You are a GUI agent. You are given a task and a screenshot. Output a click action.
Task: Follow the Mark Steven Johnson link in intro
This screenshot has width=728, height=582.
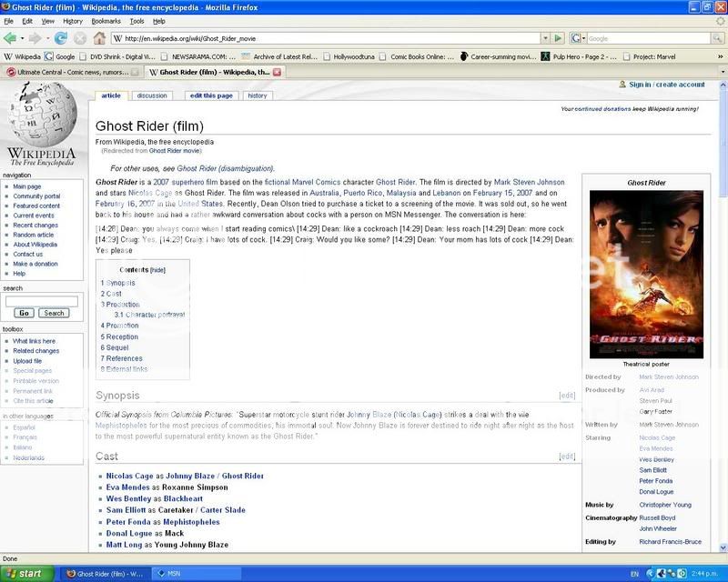click(x=530, y=182)
